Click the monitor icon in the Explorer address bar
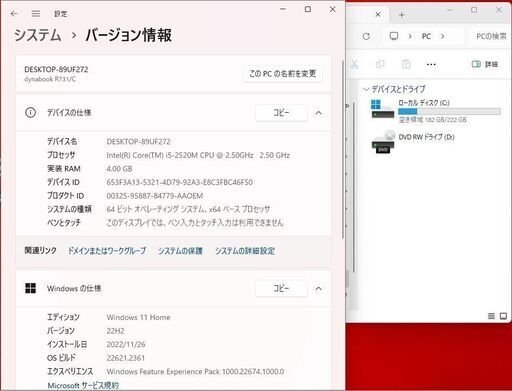The width and height of the screenshot is (512, 391). 394,36
